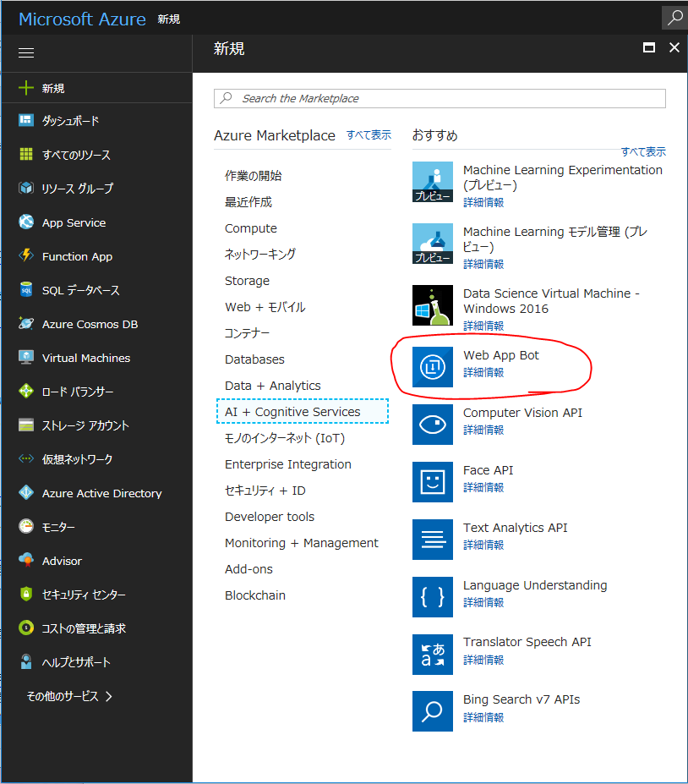Open ダッシュボード icon in sidebar
Screen dimensions: 688x784
pyautogui.click(x=26, y=120)
